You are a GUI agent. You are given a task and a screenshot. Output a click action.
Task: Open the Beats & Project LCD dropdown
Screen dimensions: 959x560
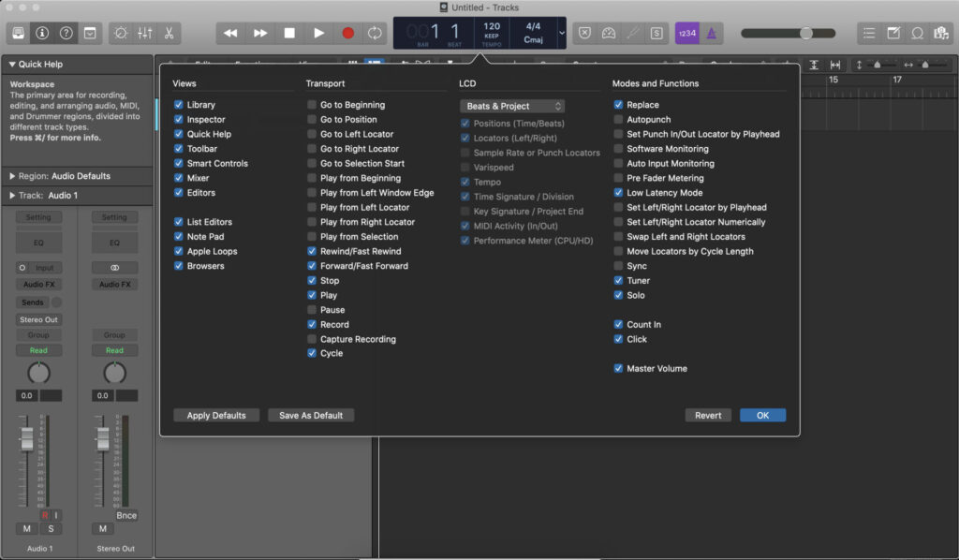tap(511, 106)
